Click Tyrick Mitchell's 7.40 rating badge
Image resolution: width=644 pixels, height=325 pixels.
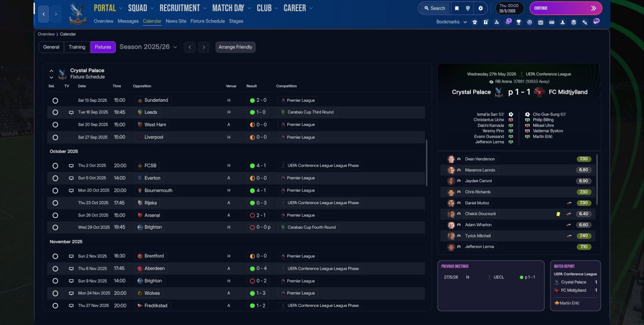point(584,236)
